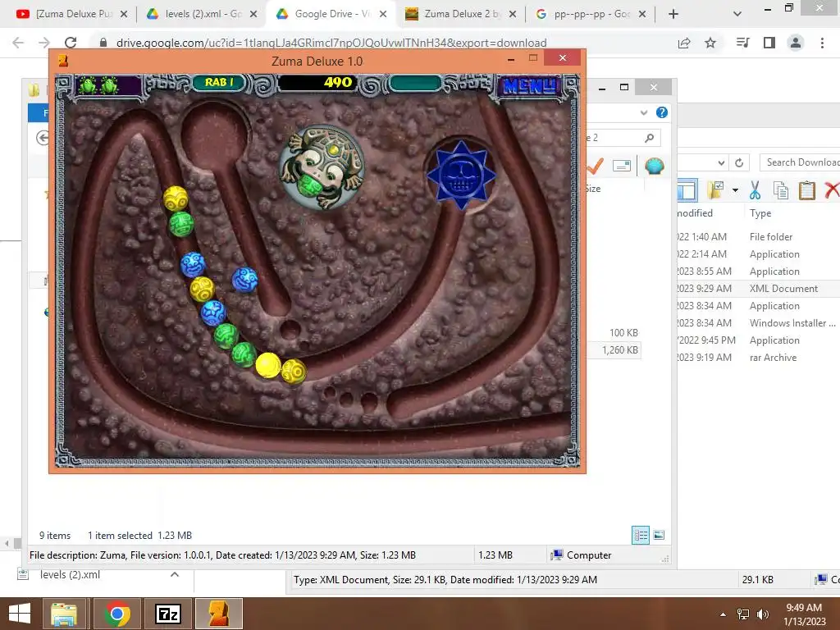
Task: Toggle Chrome side panel
Action: (769, 43)
